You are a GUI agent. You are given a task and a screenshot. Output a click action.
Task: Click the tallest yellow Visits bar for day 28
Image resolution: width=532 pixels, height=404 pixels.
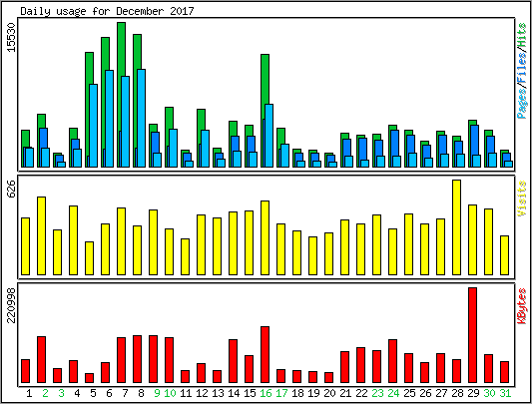tap(457, 227)
